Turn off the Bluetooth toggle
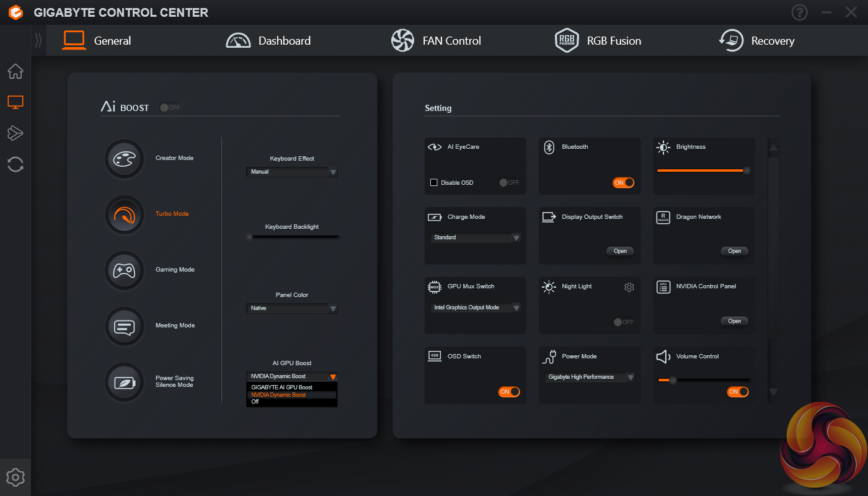868x496 pixels. (624, 183)
